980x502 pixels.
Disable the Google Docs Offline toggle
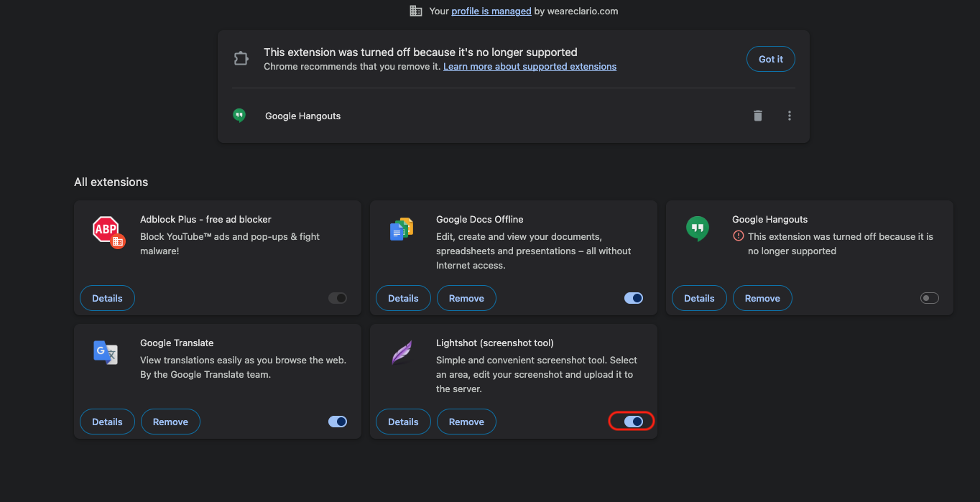[634, 298]
